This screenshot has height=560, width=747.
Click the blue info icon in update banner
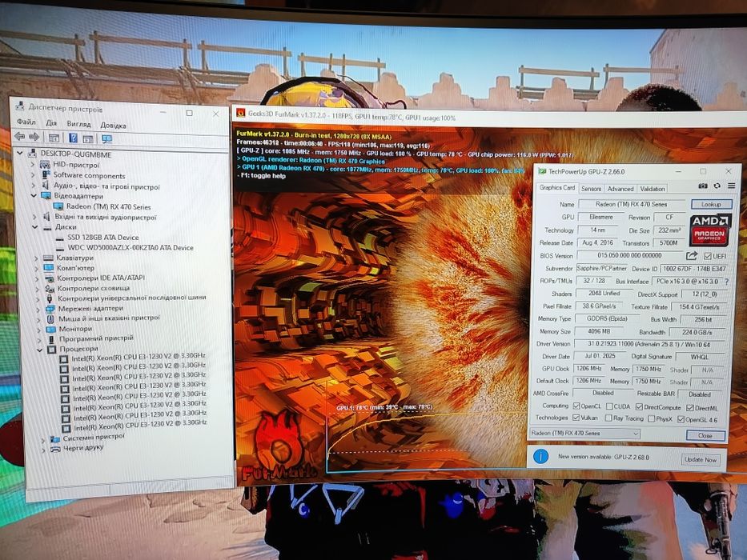540,456
